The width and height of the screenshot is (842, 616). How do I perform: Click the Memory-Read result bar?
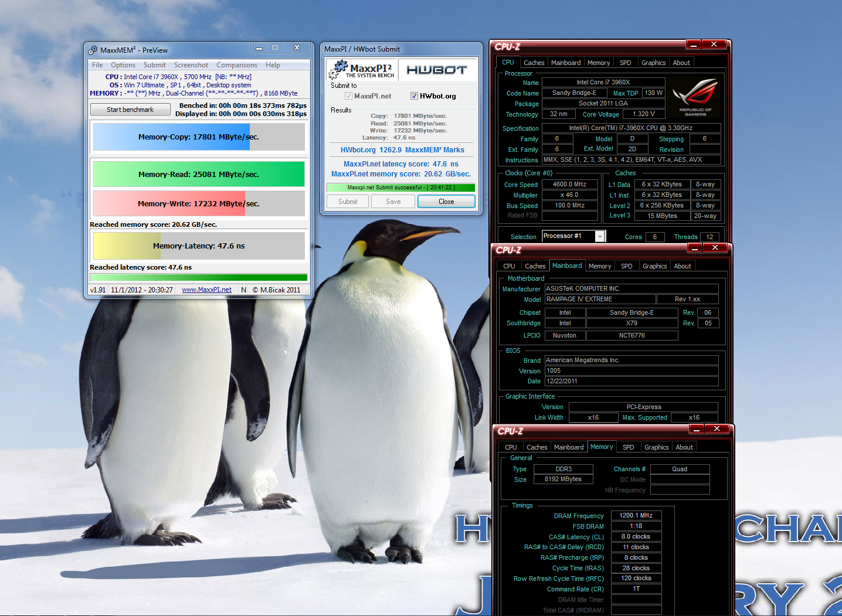(199, 174)
